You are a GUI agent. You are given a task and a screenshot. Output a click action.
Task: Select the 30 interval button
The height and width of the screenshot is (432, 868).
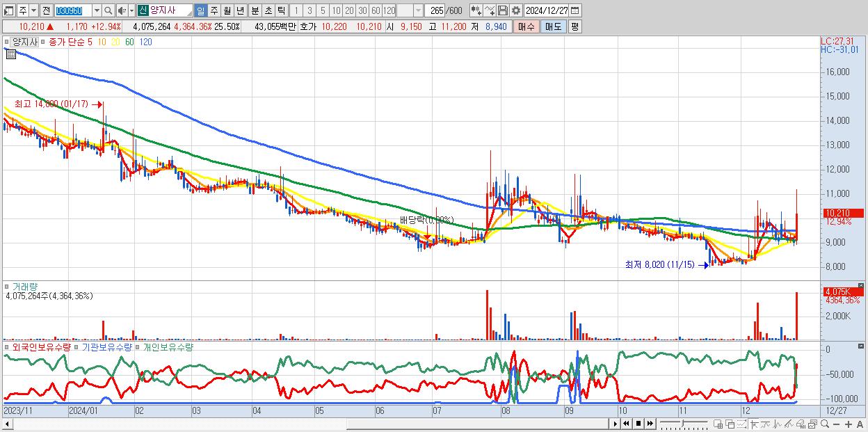tap(362, 10)
